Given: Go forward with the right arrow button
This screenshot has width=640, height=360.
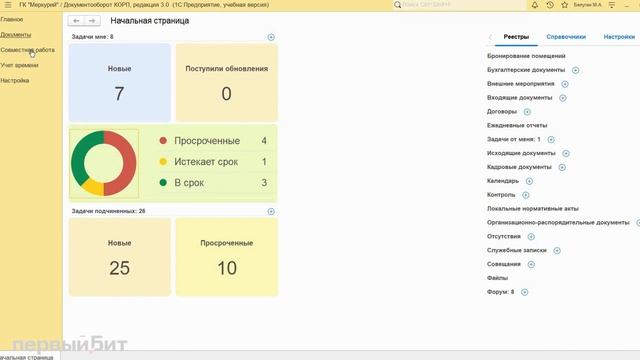Looking at the screenshot, I should (x=92, y=21).
